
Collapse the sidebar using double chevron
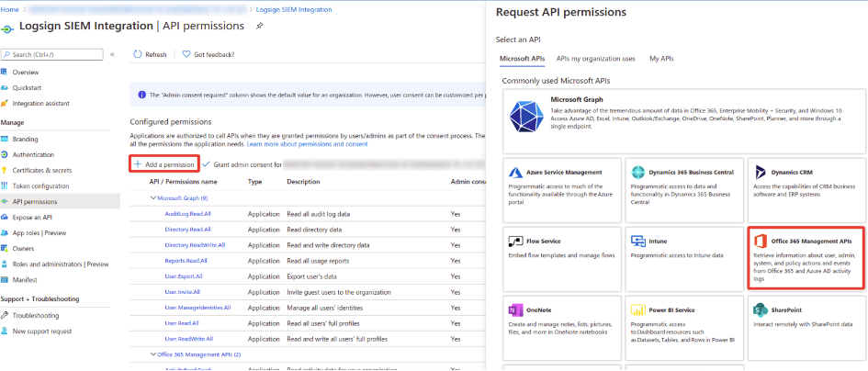click(112, 54)
